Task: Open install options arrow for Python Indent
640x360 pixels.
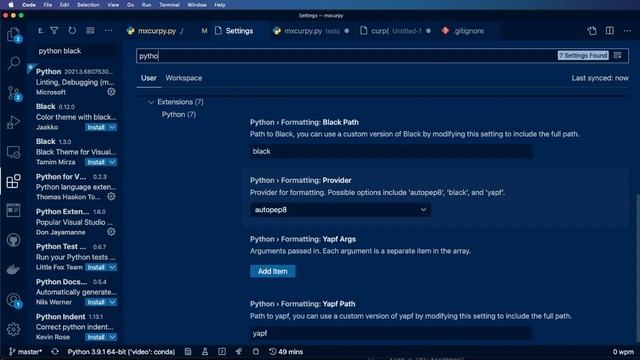Action: [112, 337]
